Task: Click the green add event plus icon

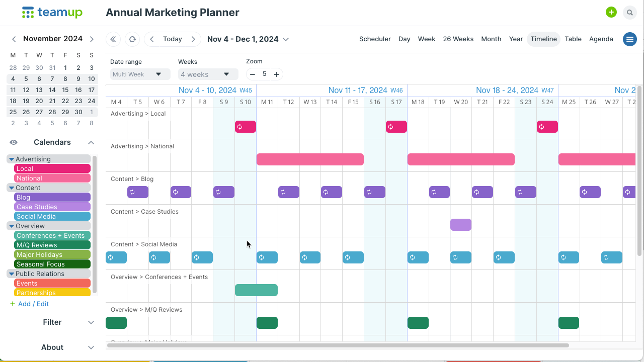Action: [611, 13]
